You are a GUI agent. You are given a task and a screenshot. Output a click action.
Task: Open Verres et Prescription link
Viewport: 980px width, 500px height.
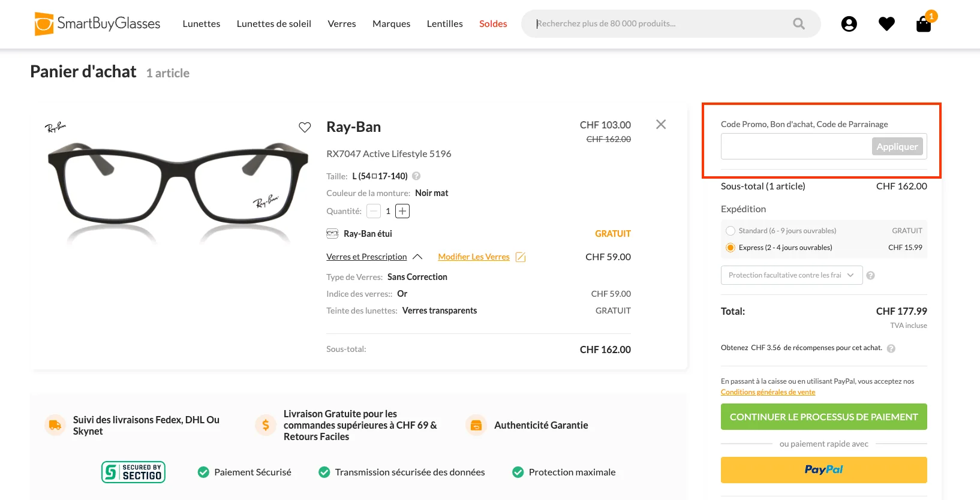[366, 257]
